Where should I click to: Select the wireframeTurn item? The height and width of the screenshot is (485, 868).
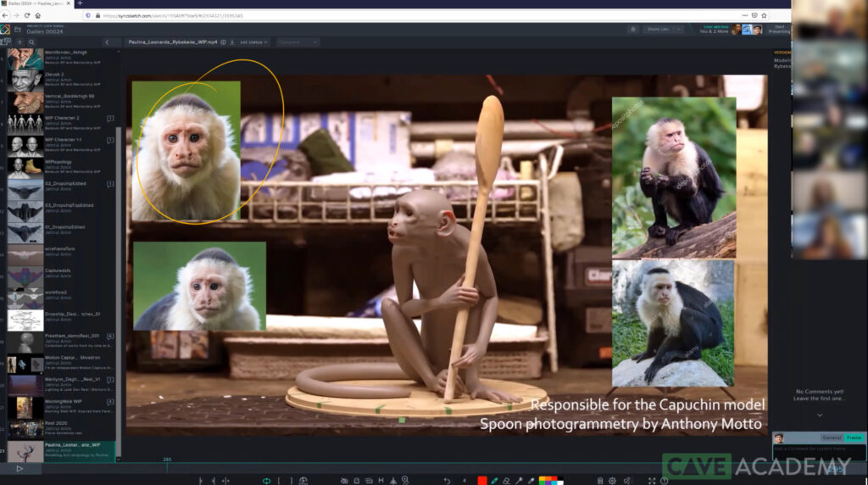(61, 254)
